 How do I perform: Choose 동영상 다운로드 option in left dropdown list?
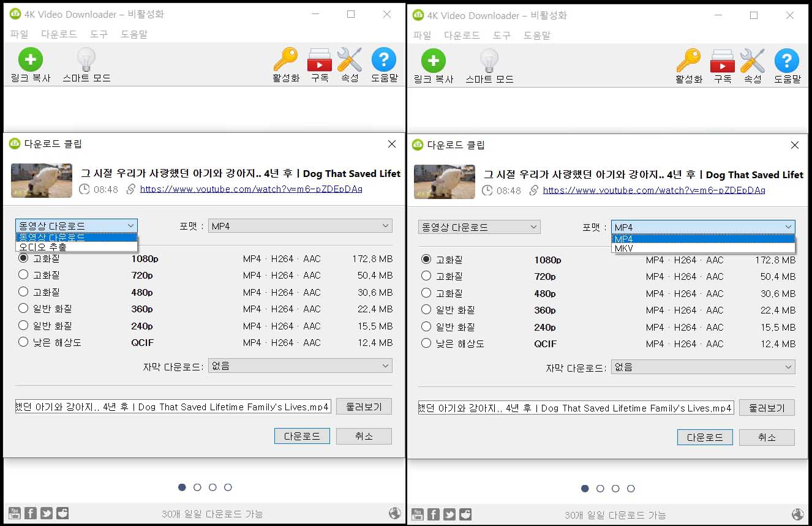77,237
